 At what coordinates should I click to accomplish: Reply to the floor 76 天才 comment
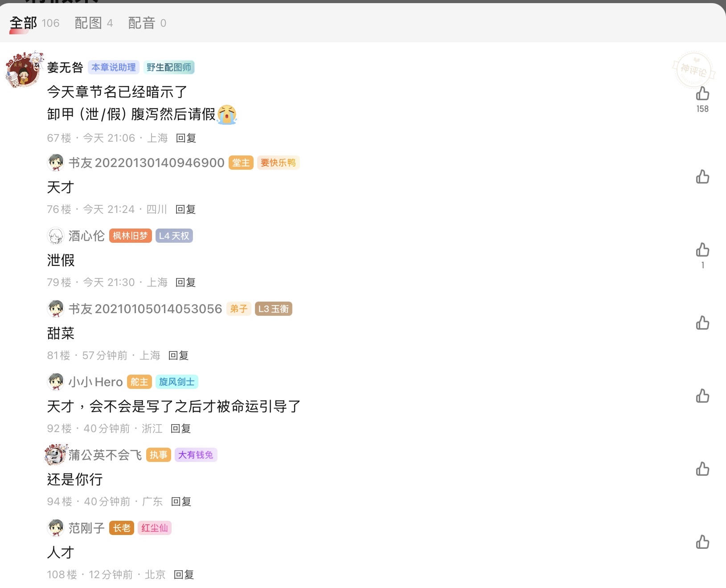185,209
